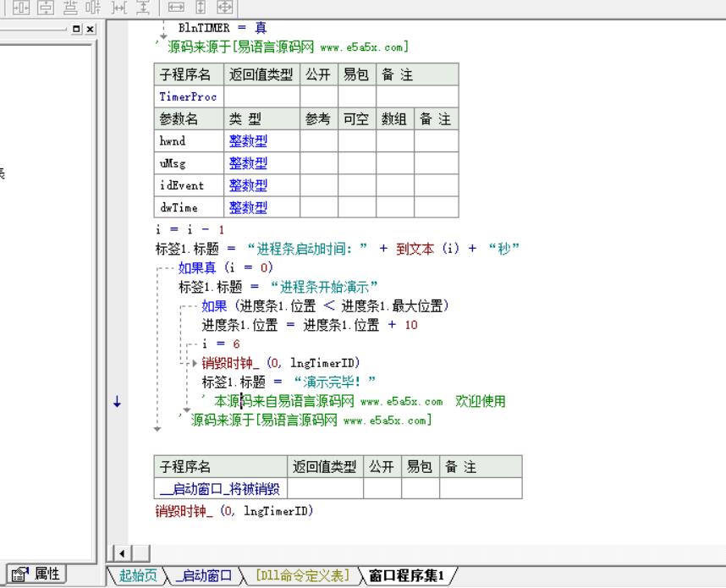Screen dimensions: 726x588
Task: Select the uMsg parameter name cell
Action: [189, 163]
